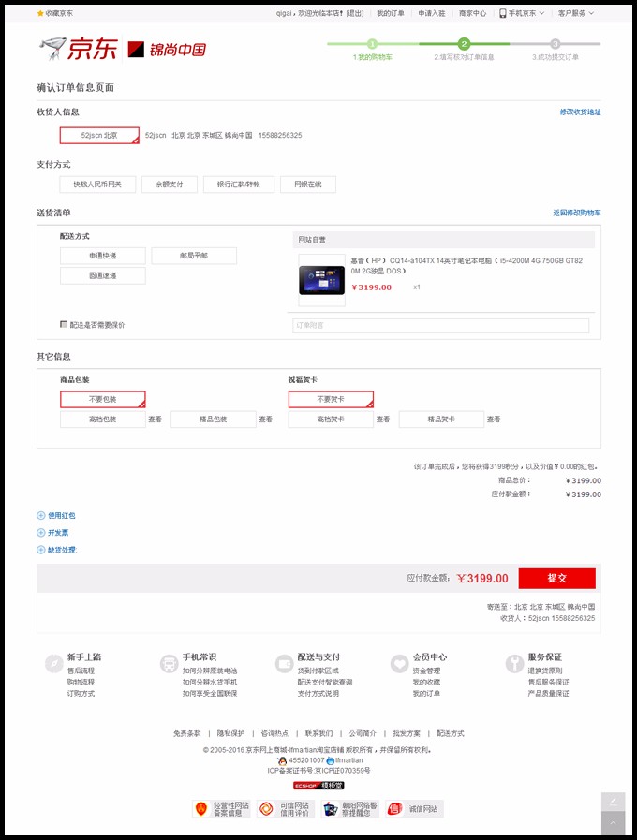Open the 客户服务 dropdown menu
The height and width of the screenshot is (840, 637).
click(576, 13)
